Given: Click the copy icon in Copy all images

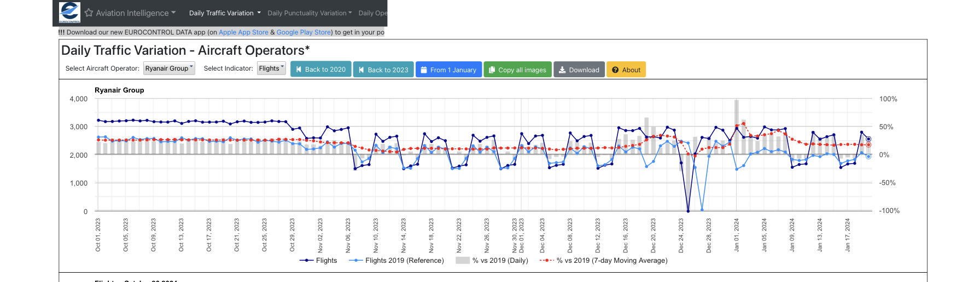Looking at the screenshot, I should point(492,70).
